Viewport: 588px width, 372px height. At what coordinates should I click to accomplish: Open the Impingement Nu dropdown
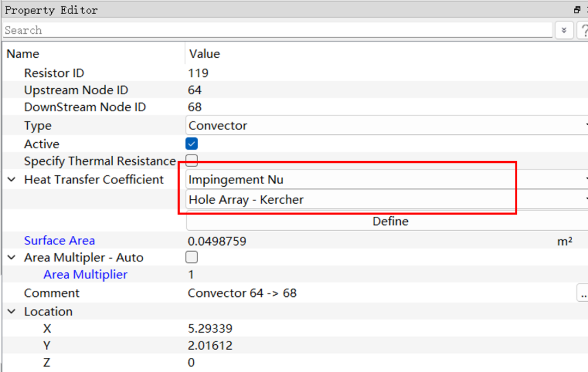387,180
